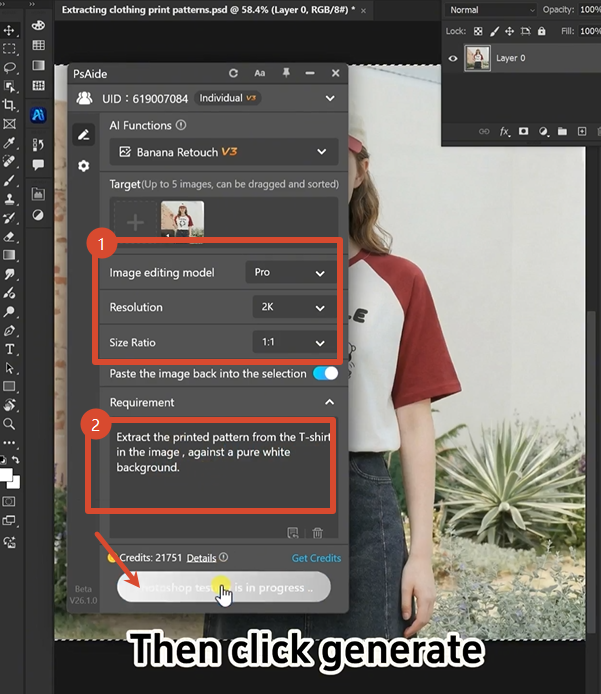The image size is (601, 694).
Task: Click the foreground color swatch
Action: point(5,474)
